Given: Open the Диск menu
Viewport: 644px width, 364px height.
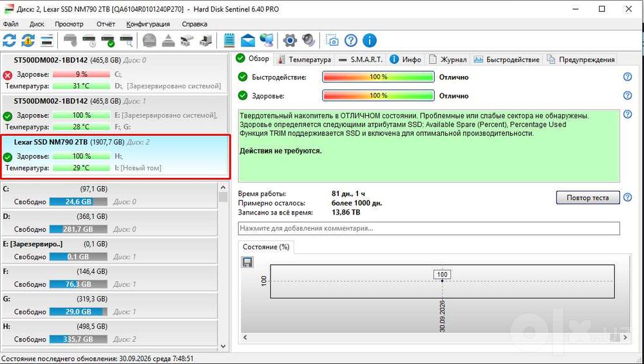Looking at the screenshot, I should click(x=37, y=24).
